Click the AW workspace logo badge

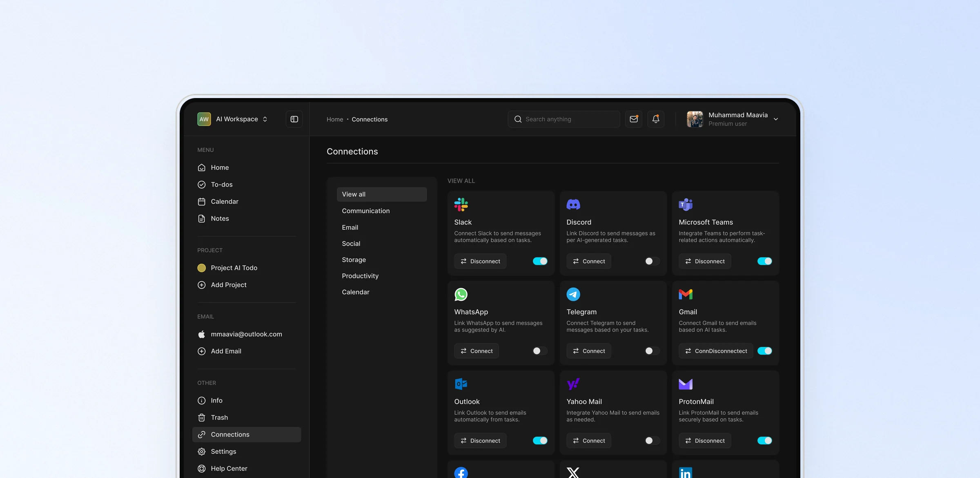coord(204,119)
